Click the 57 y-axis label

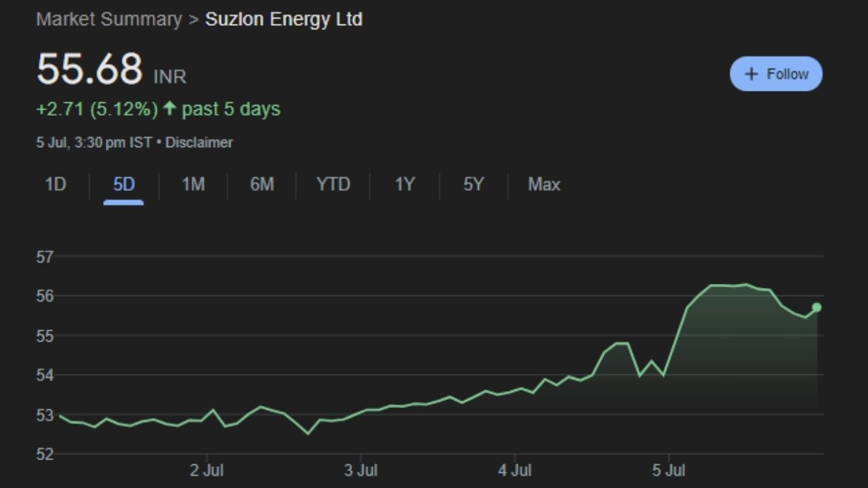[x=45, y=257]
